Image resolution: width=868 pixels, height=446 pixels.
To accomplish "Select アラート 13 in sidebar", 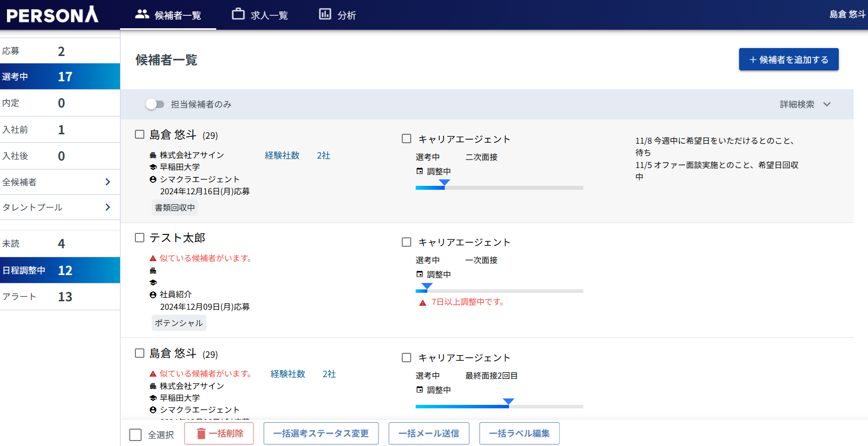I will click(x=60, y=296).
